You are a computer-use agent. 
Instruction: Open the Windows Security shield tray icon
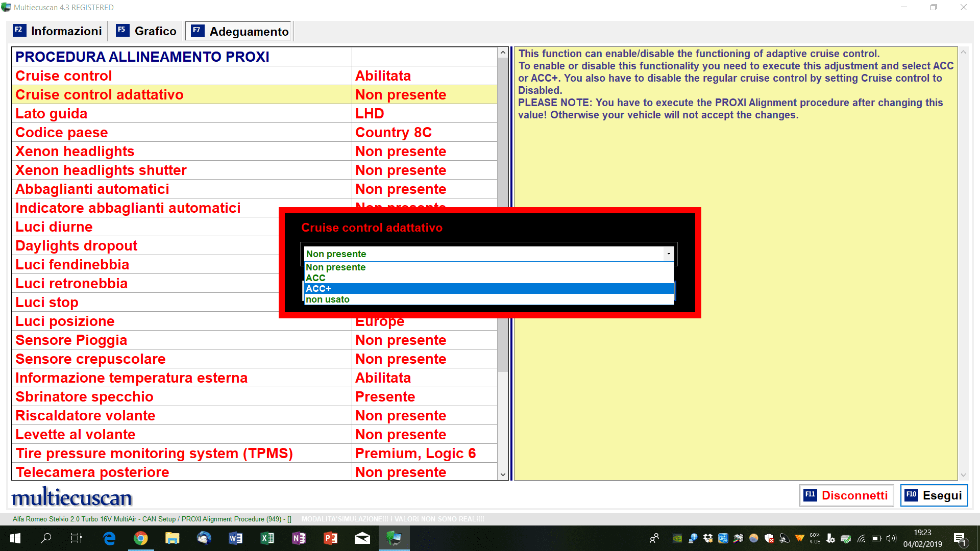point(769,538)
